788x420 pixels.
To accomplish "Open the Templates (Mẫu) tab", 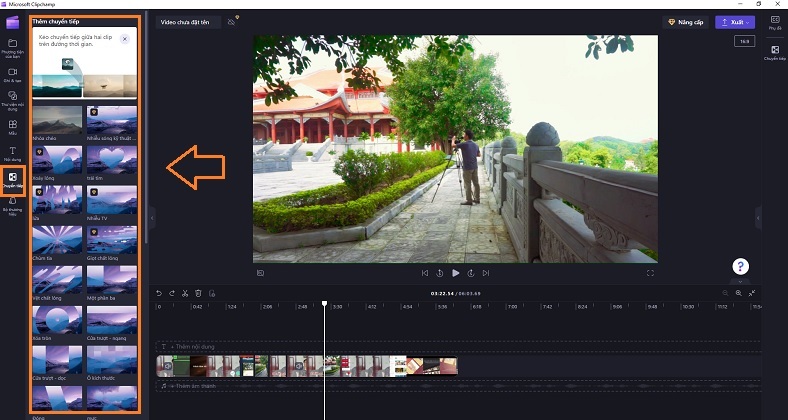I will tap(13, 127).
